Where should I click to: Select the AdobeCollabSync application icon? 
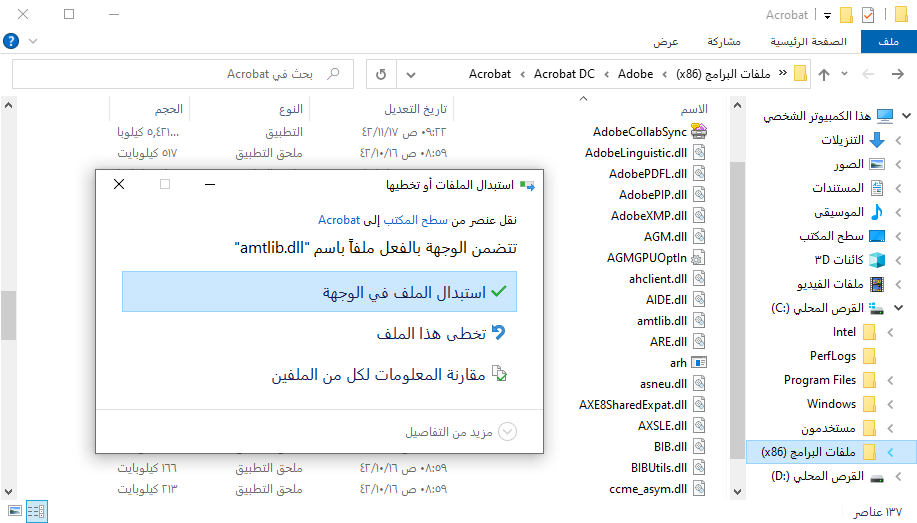(x=699, y=132)
